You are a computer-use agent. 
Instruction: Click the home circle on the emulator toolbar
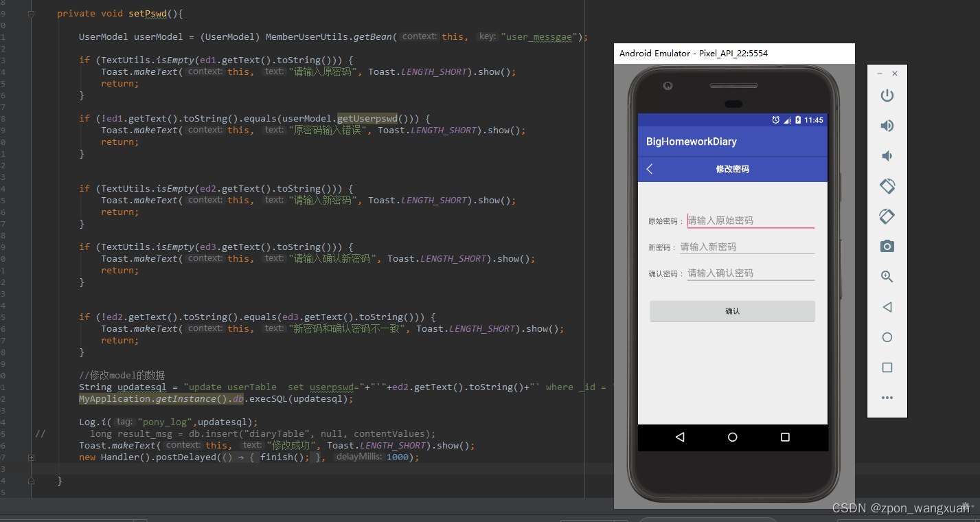887,337
